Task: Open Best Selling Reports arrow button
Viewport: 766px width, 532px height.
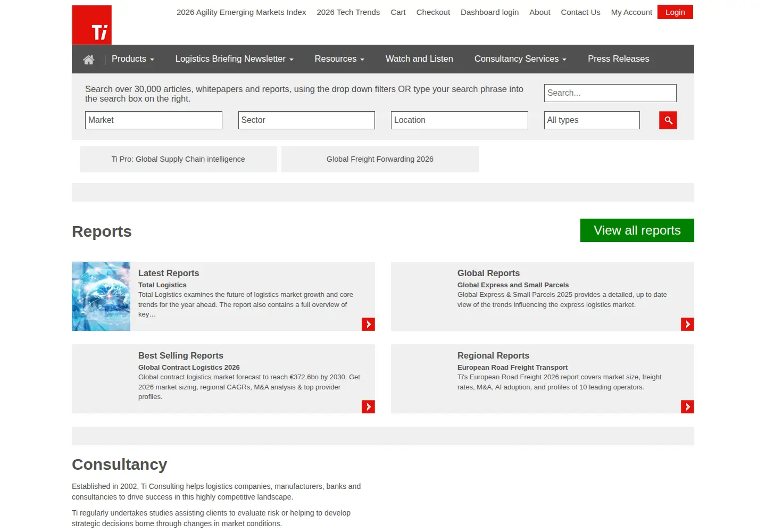Action: [368, 406]
